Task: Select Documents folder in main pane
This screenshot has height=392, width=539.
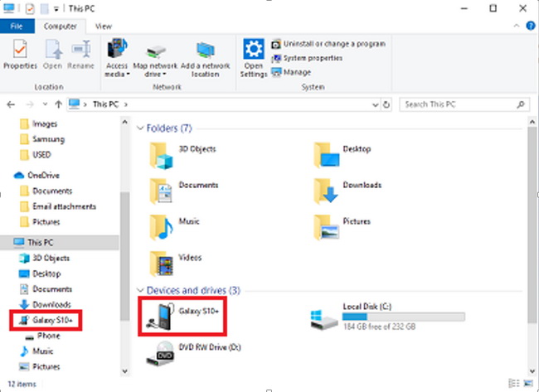Action: click(184, 191)
